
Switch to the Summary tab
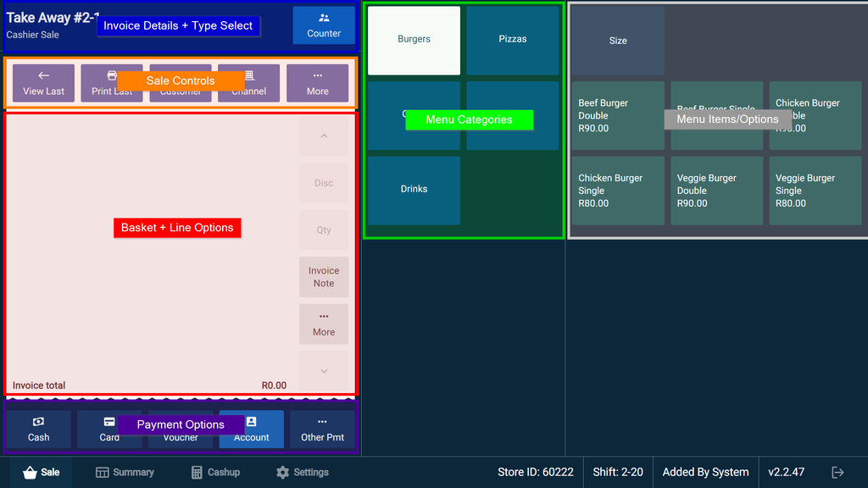coord(125,472)
